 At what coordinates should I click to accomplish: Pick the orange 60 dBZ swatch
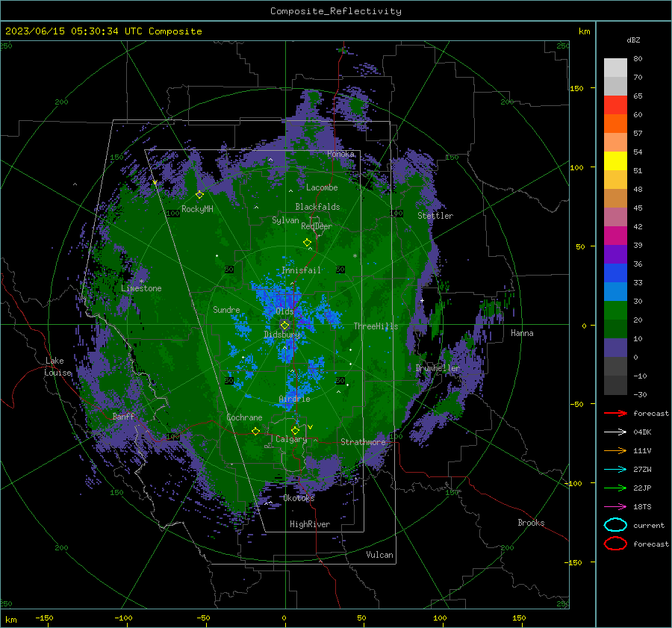click(x=615, y=123)
